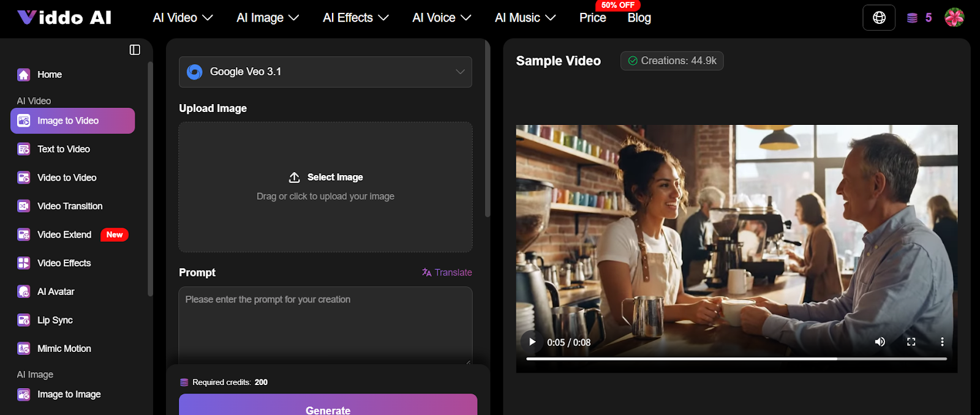
Task: Expand the AI Video menu
Action: 183,18
